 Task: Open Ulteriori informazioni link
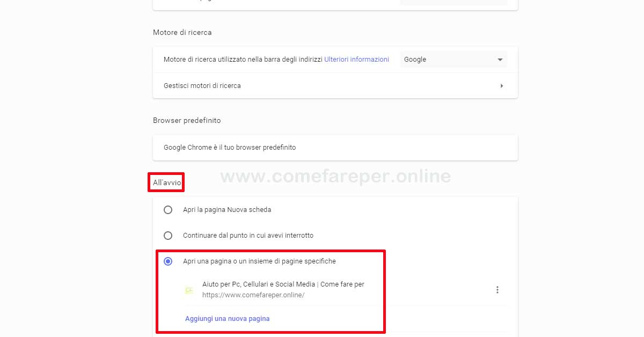356,59
